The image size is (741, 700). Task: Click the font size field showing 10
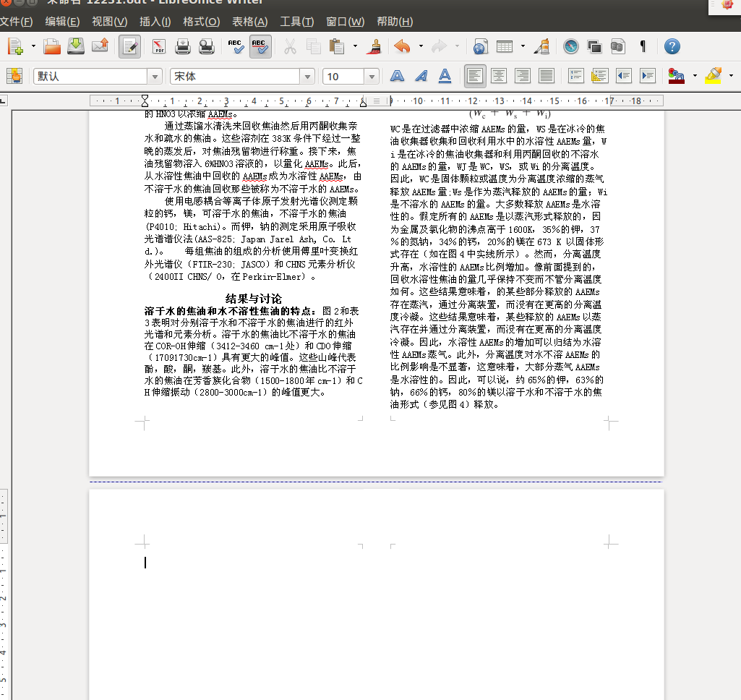pyautogui.click(x=343, y=76)
